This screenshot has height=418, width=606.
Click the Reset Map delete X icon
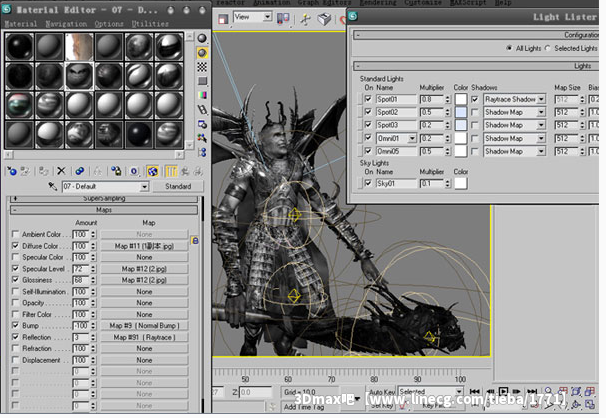tap(62, 171)
